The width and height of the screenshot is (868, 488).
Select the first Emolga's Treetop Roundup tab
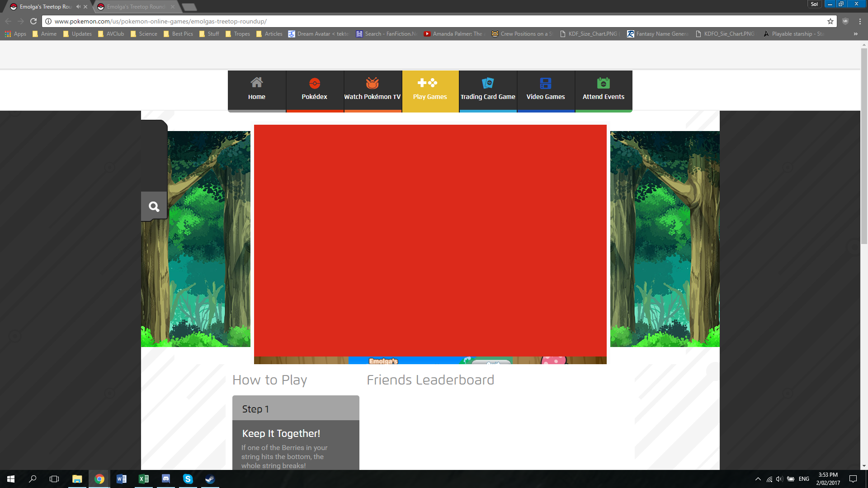pos(45,7)
